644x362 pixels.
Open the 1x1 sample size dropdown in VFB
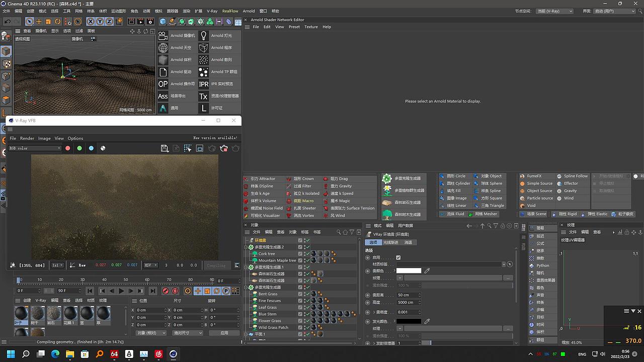(58, 265)
